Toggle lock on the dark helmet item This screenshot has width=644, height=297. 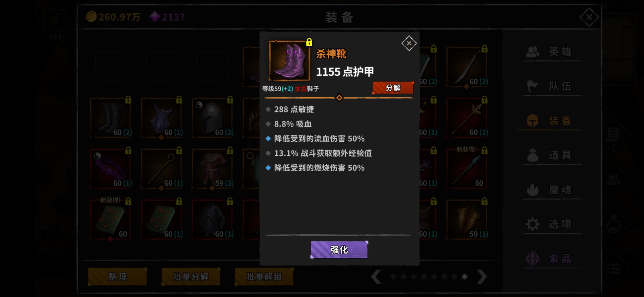pyautogui.click(x=230, y=100)
